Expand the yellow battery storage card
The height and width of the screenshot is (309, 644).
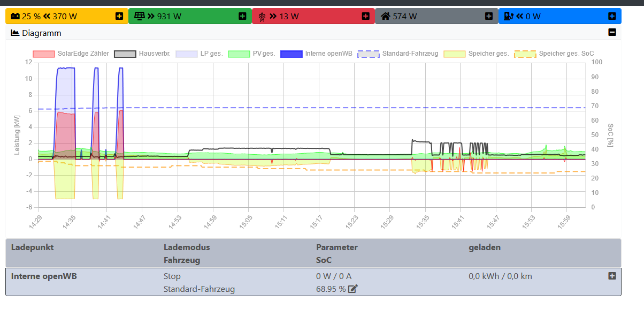point(119,17)
